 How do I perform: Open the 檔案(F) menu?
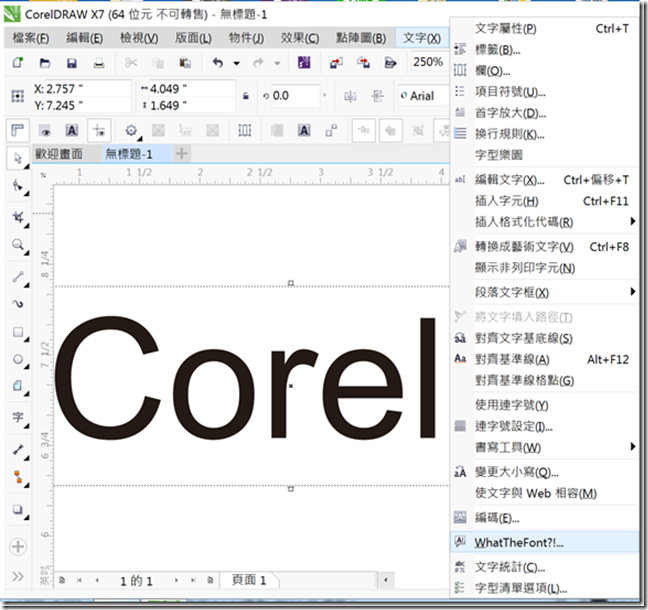[31, 38]
